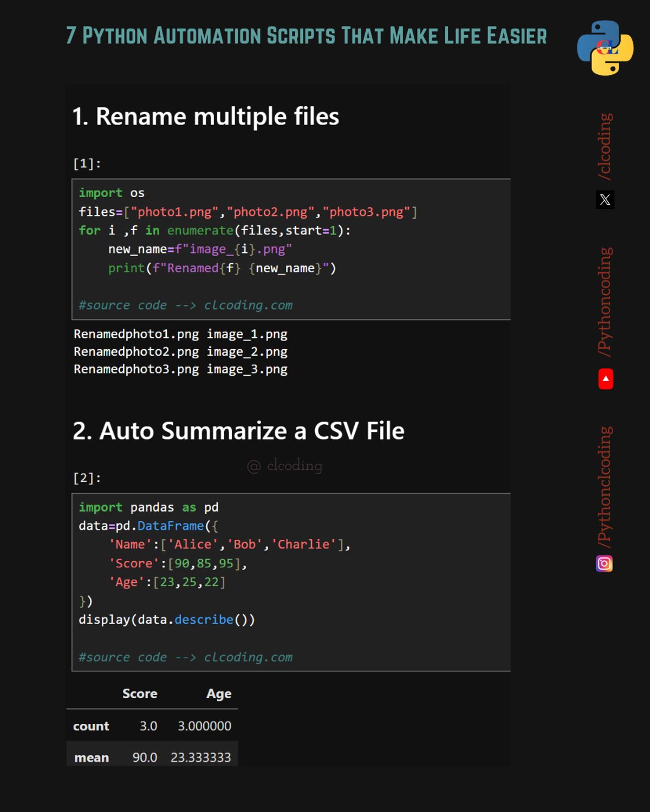This screenshot has width=650, height=812.
Task: Click the 'Name' list line with Alice
Action: coord(230,545)
